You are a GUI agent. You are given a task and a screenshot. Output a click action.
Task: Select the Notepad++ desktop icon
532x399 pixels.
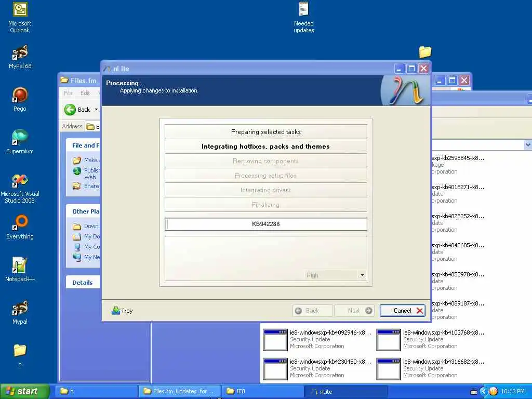pos(20,270)
